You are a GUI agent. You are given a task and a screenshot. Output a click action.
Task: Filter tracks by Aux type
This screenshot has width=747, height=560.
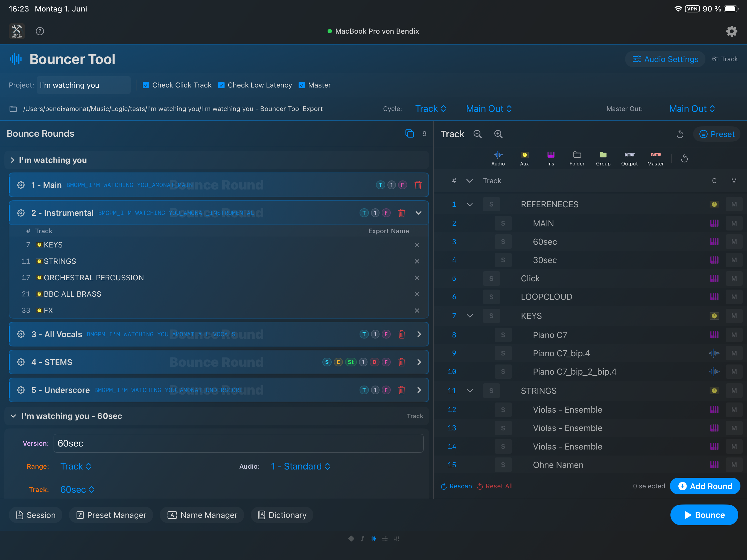click(524, 158)
